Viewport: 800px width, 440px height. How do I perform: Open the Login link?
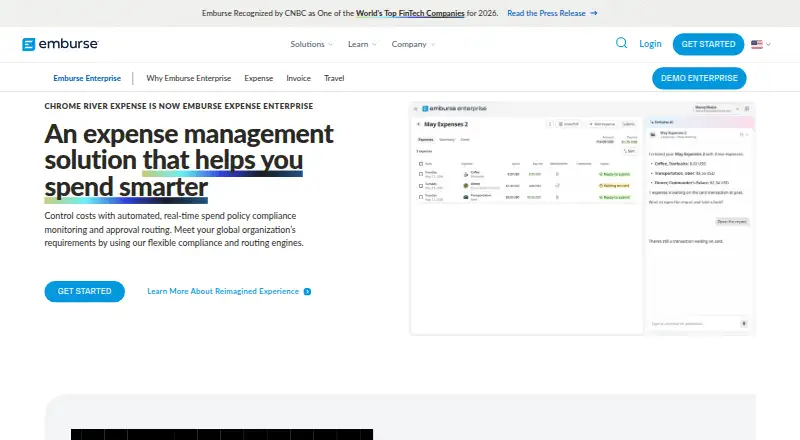pyautogui.click(x=650, y=44)
